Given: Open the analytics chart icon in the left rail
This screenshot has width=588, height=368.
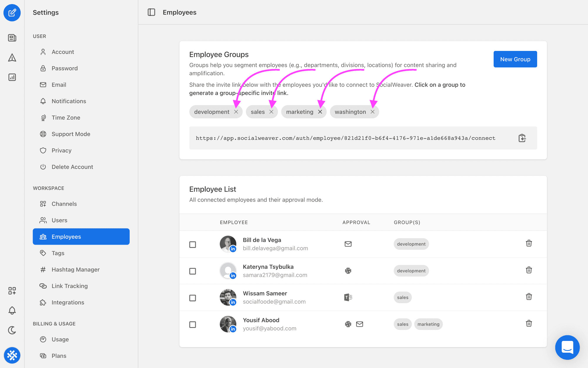Looking at the screenshot, I should click(x=12, y=77).
